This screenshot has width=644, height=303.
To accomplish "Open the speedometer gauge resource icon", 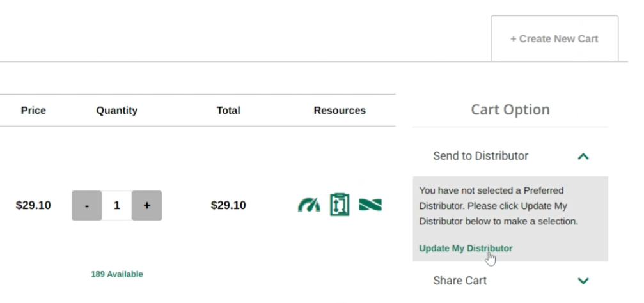I will pos(310,206).
